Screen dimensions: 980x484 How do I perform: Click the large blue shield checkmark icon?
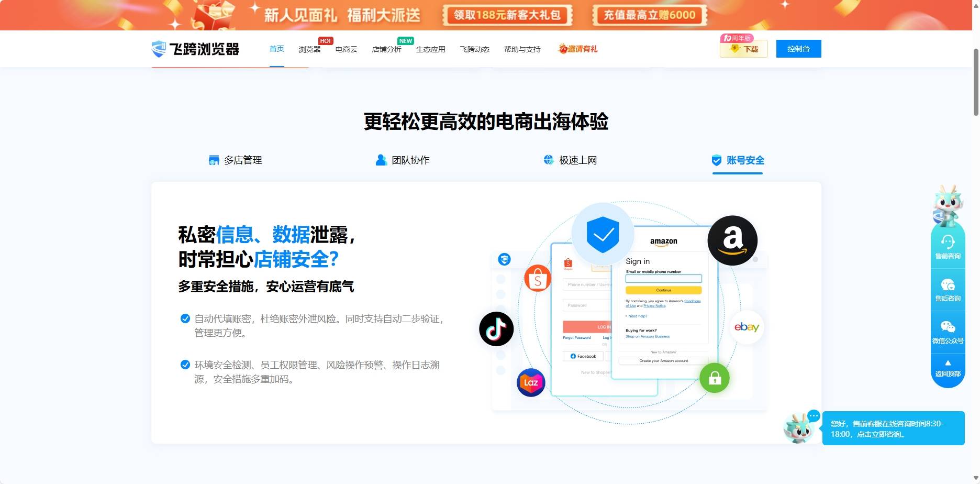[x=603, y=234]
